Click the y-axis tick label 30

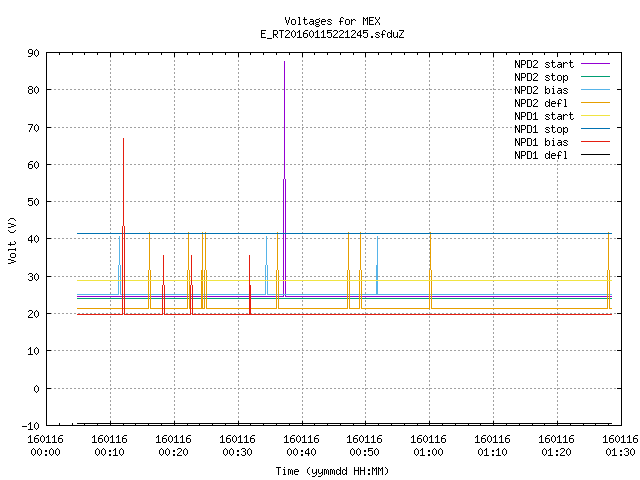coord(33,277)
